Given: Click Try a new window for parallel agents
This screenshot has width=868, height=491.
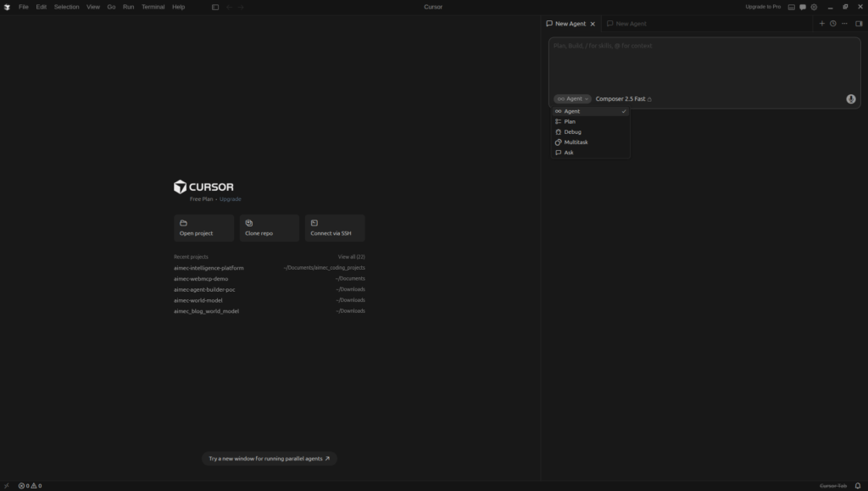Looking at the screenshot, I should click(x=270, y=459).
